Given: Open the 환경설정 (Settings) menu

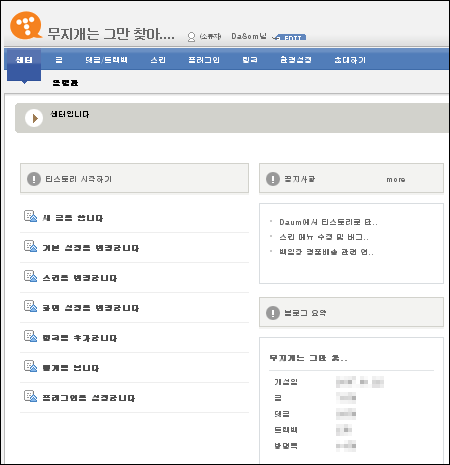Looking at the screenshot, I should click(296, 60).
